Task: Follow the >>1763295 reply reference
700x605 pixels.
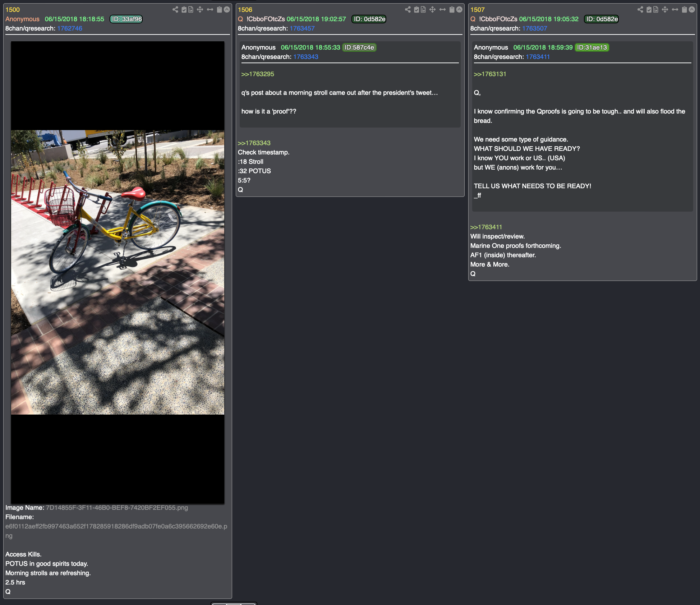Action: coord(258,74)
